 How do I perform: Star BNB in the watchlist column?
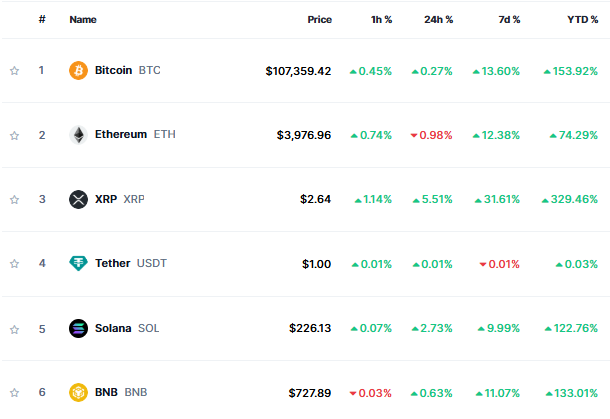[x=14, y=393]
